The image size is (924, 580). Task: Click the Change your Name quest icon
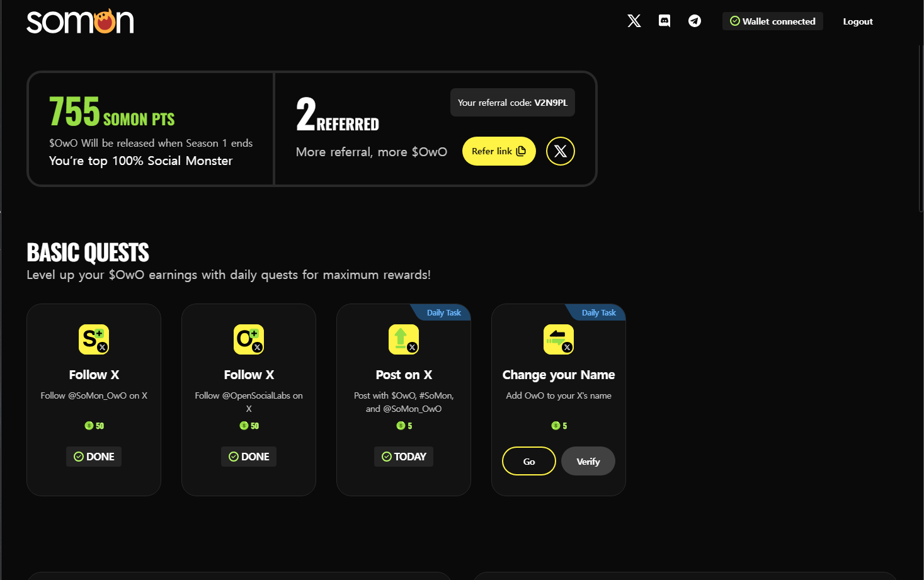[x=559, y=339]
